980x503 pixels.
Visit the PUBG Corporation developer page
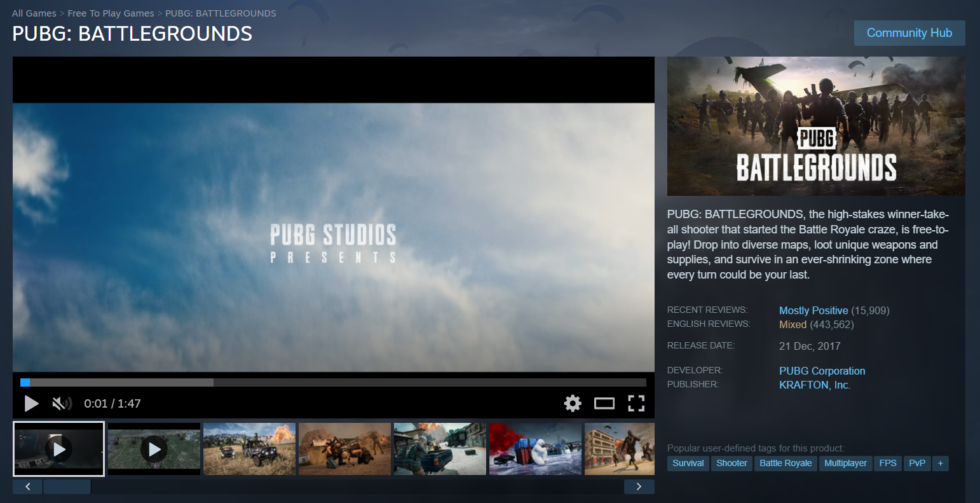[x=822, y=371]
